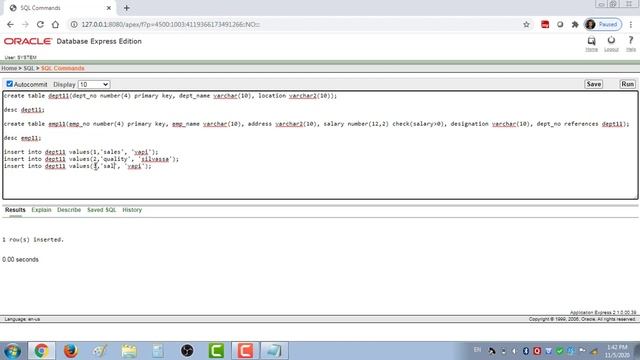This screenshot has width=640, height=360.
Task: Open a new tab with the plus icon
Action: pos(127,8)
